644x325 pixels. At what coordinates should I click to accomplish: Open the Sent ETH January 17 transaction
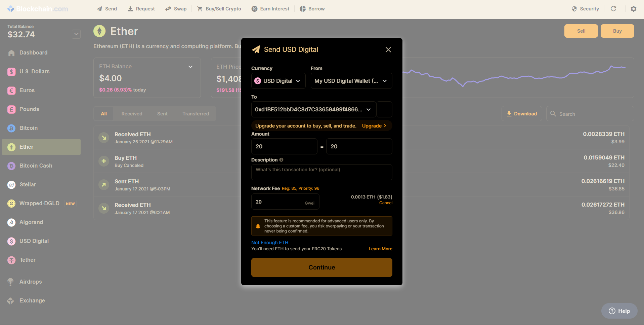click(x=361, y=185)
